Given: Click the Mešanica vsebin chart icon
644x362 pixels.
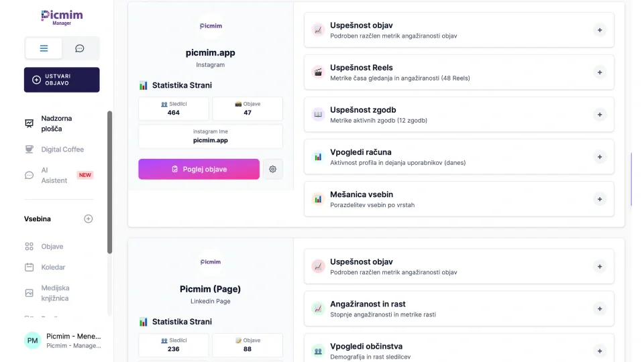Looking at the screenshot, I should pos(318,199).
